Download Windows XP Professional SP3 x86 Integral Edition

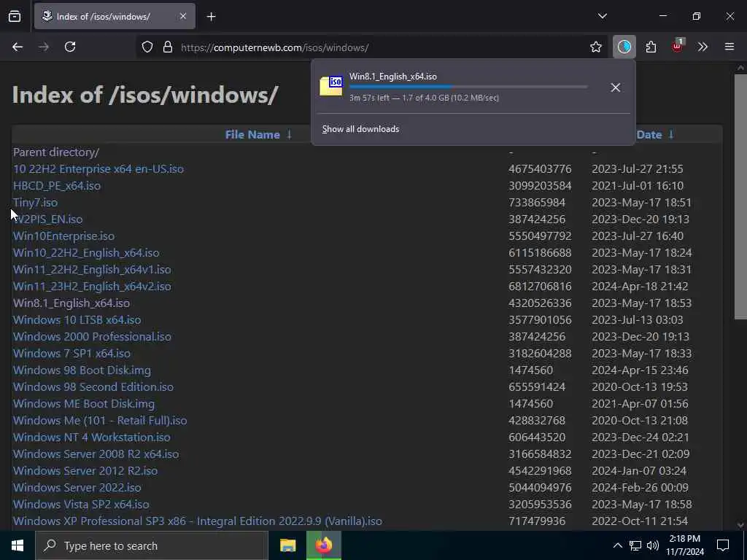198,521
